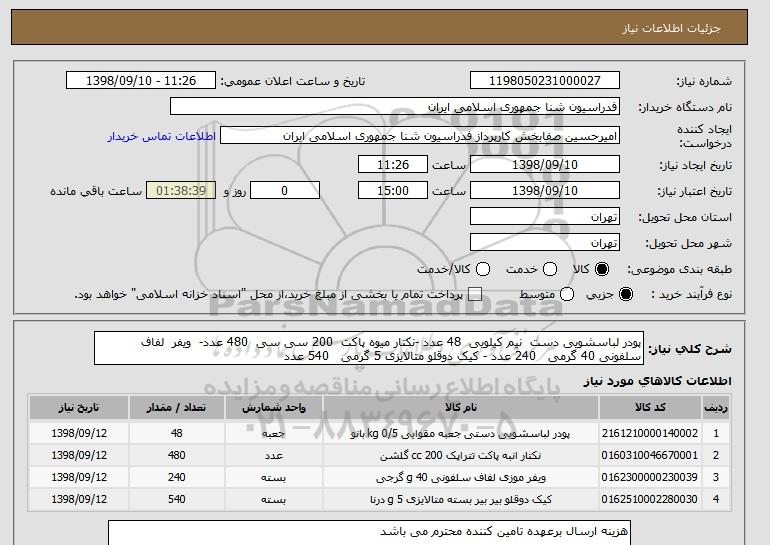Choose the متوسط purchase type radio

(567, 294)
